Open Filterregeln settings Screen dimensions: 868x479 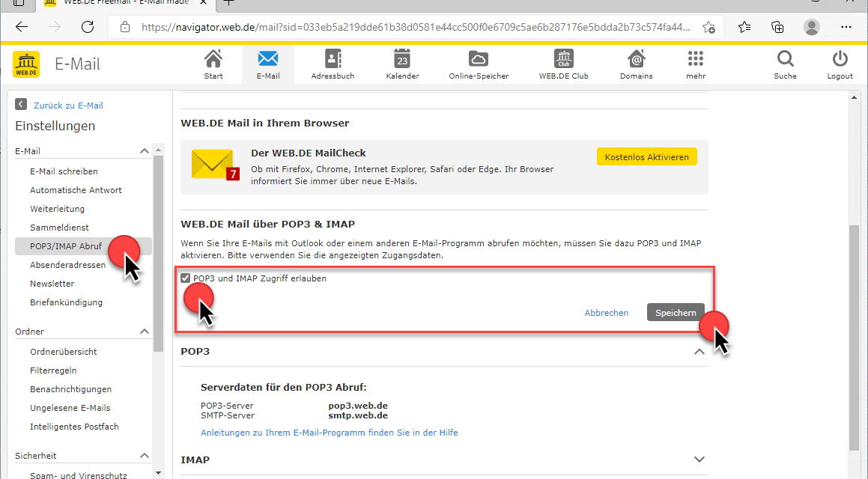click(53, 370)
